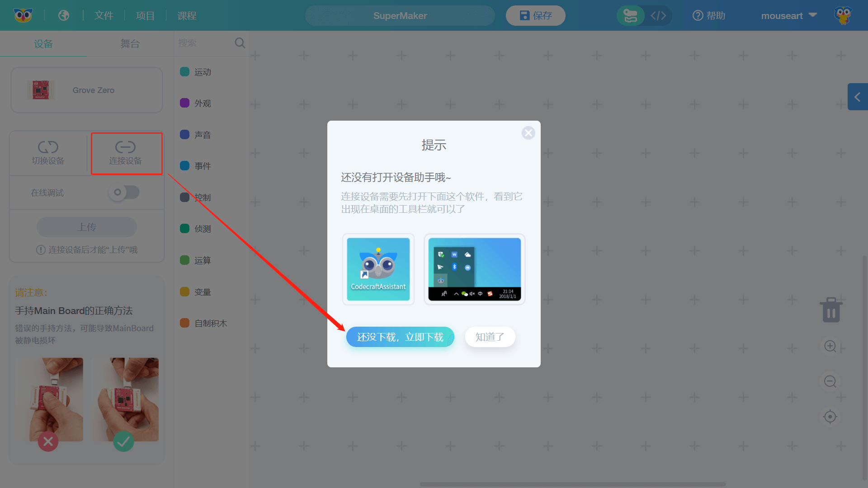Switch to the 舞台 stage tab
The image size is (868, 488).
point(130,44)
